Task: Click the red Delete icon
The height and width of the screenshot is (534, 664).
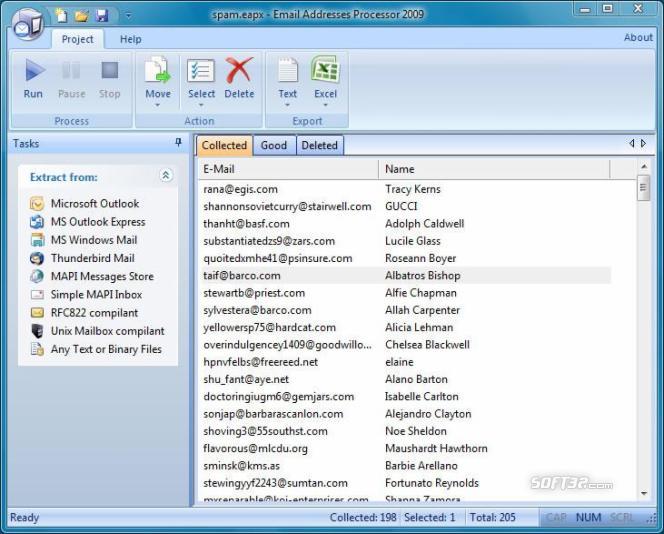Action: pos(239,70)
